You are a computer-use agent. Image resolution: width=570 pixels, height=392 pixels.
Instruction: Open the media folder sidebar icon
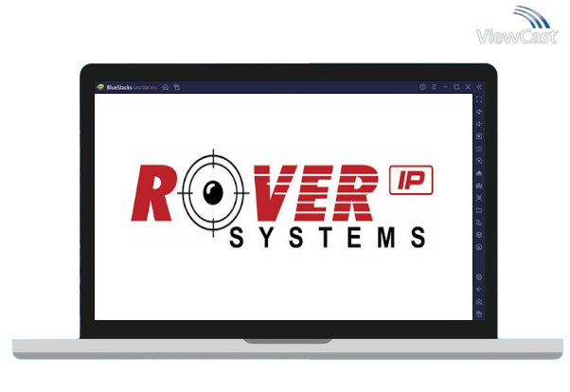(479, 210)
